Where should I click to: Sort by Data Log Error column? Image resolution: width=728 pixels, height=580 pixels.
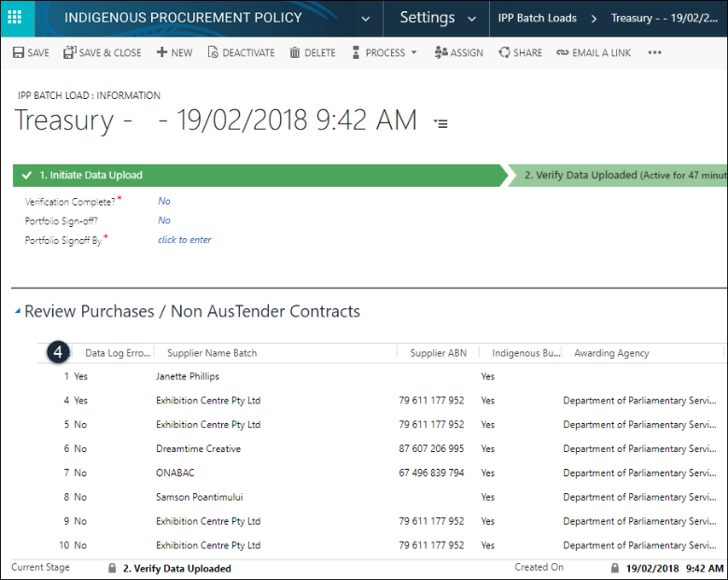pyautogui.click(x=118, y=353)
